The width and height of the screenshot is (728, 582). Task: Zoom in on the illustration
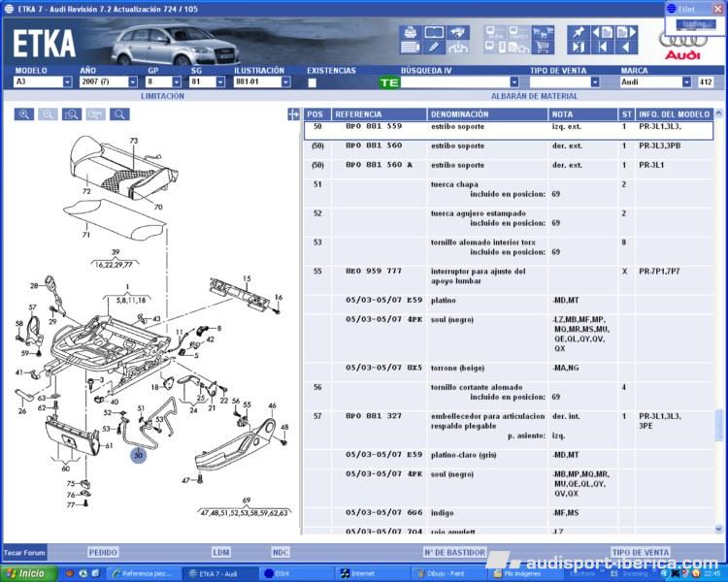(x=24, y=114)
